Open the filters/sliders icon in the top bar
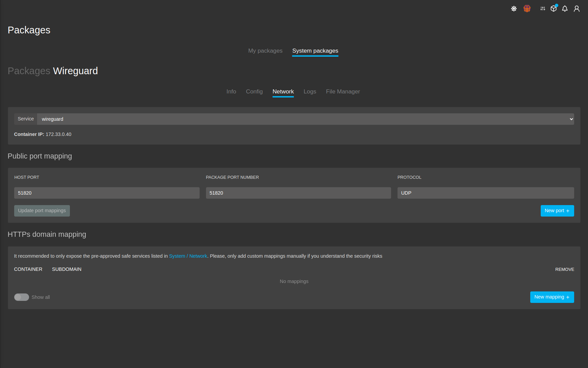The height and width of the screenshot is (368, 588). [542, 8]
